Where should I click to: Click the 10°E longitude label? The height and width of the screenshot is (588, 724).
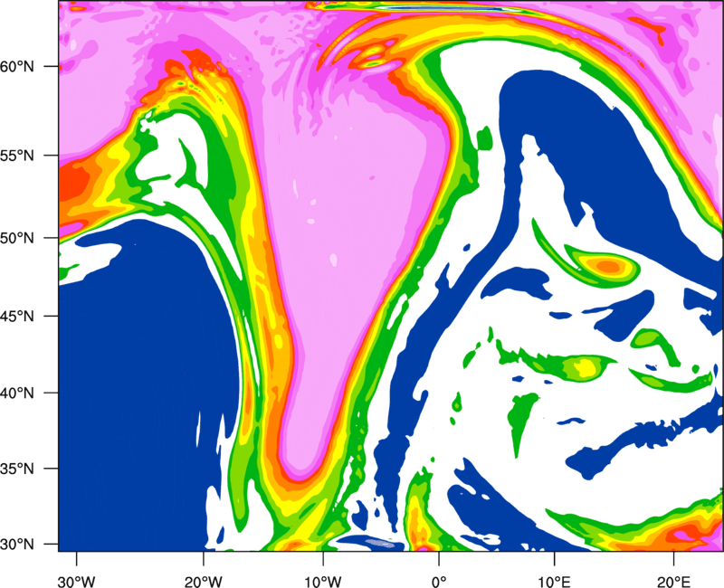(x=554, y=582)
